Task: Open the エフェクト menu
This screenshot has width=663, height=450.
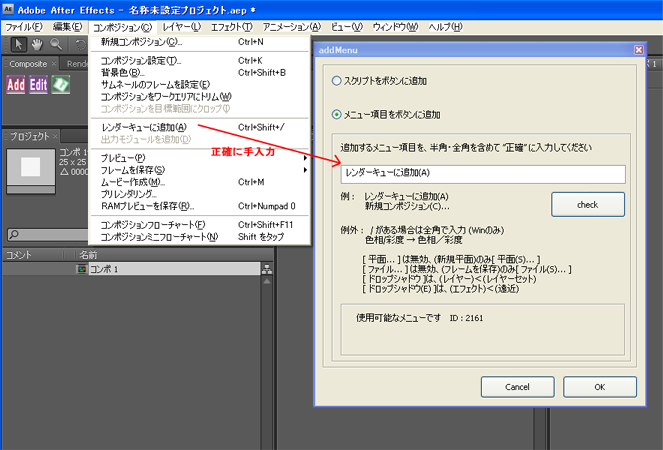Action: pos(231,27)
